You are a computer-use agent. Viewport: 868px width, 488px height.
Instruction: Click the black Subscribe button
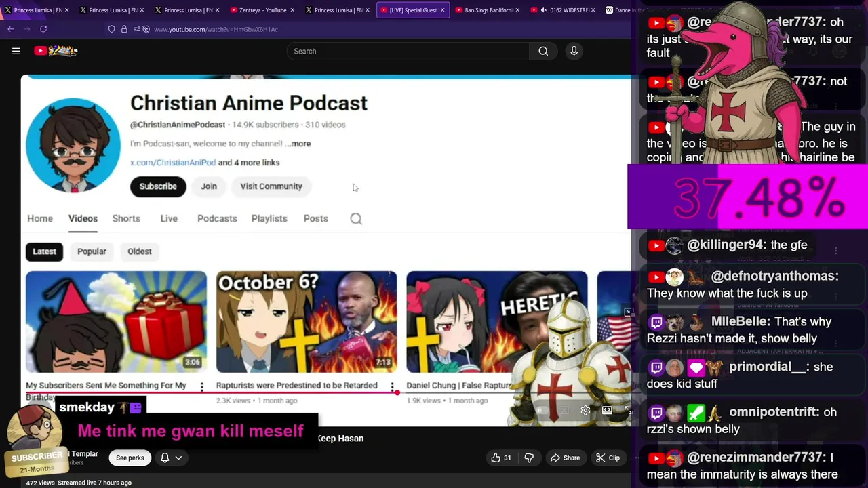[158, 186]
